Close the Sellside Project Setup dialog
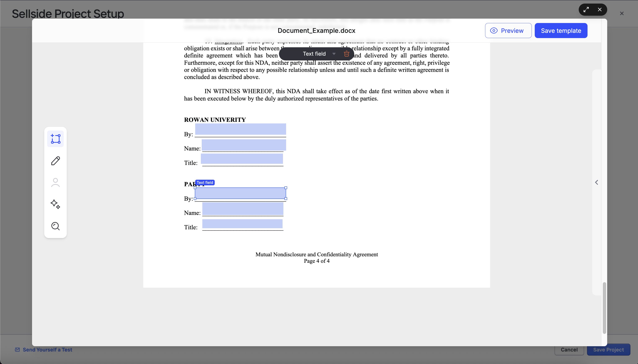The height and width of the screenshot is (364, 638). (x=622, y=14)
